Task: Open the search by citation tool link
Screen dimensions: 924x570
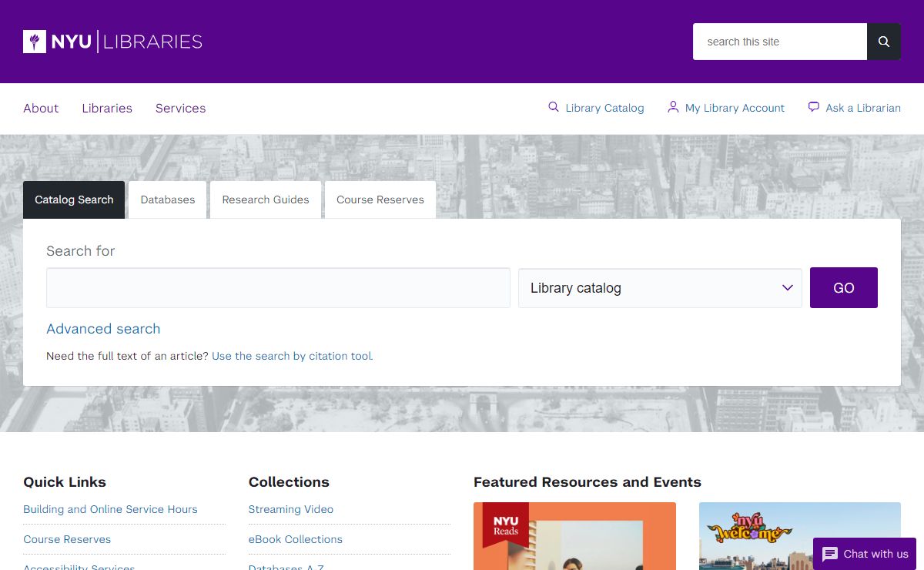Action: coord(293,356)
